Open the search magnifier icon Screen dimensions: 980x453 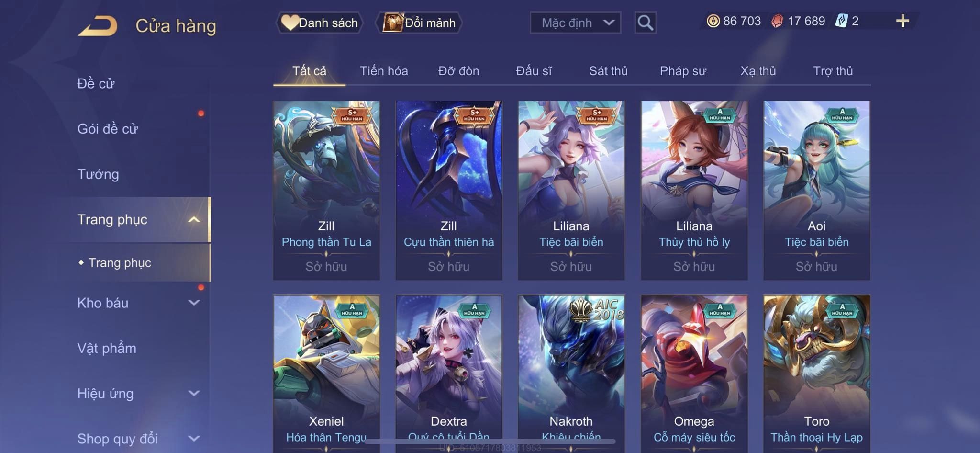point(645,23)
